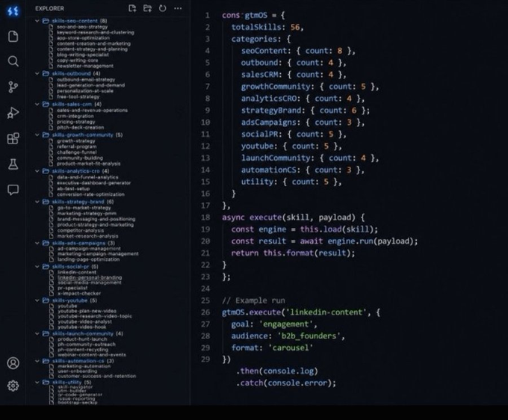The image size is (508, 420).
Task: Open the Accounts menu icon
Action: [13, 363]
